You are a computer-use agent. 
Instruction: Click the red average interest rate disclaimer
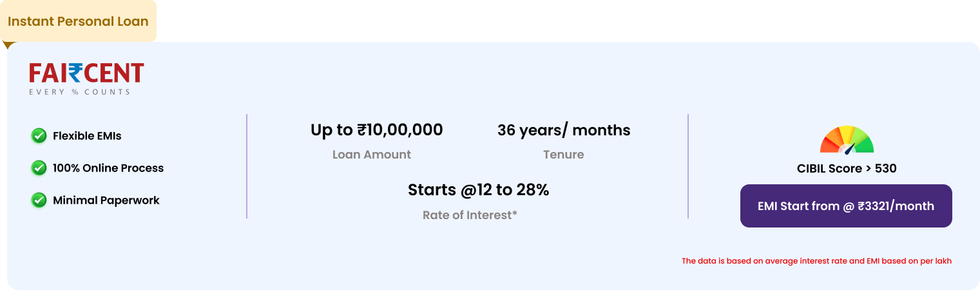[x=816, y=261]
